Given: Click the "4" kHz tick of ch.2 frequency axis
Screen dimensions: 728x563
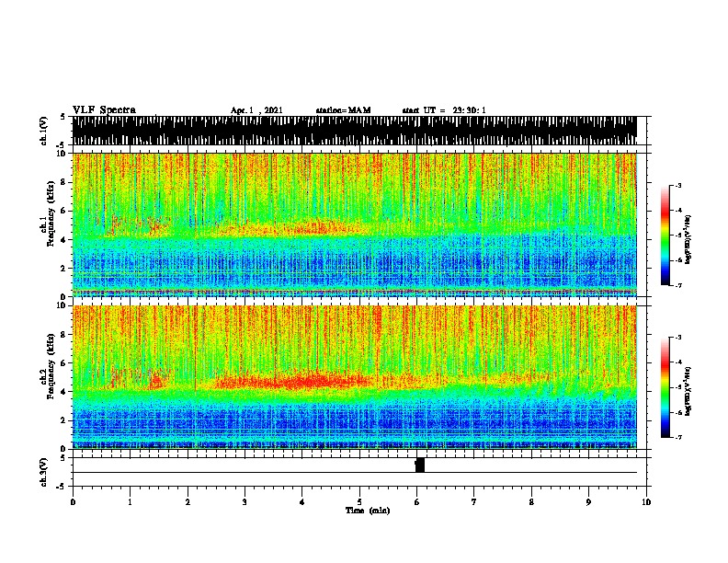Looking at the screenshot, I should 64,392.
